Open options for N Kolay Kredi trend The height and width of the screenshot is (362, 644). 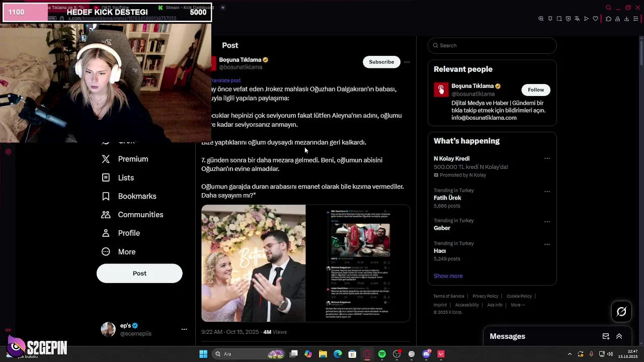click(547, 158)
